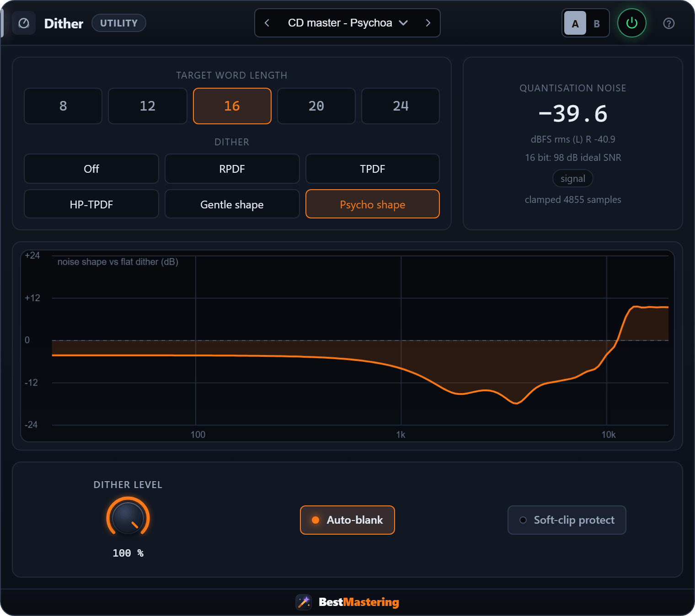Click the dial icon beside Dither title
Viewport: 695px width, 616px height.
(24, 23)
